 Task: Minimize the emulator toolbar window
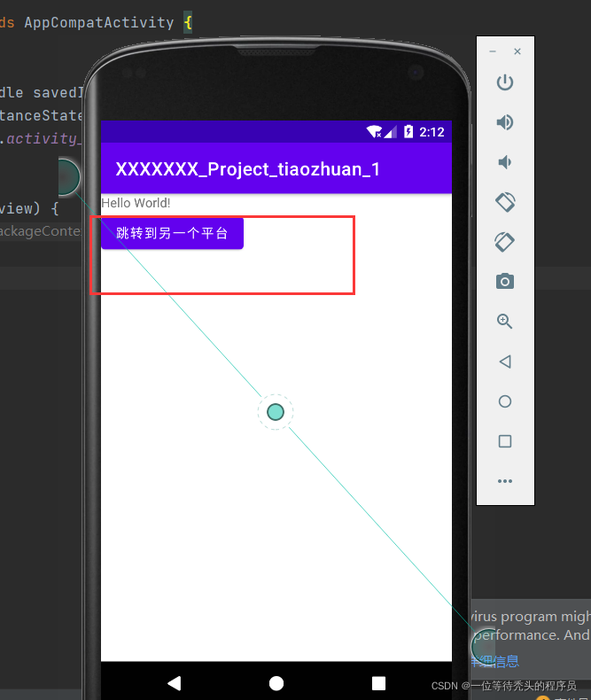493,51
